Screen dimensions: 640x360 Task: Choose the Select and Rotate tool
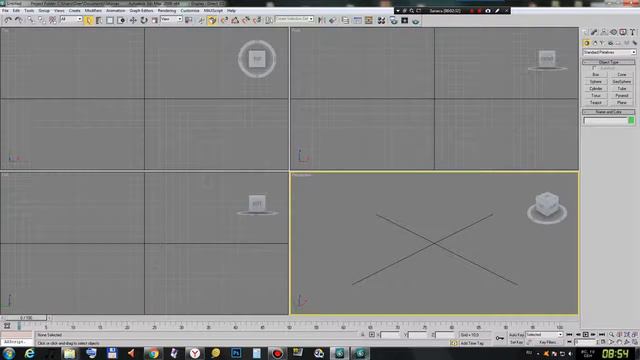pyautogui.click(x=144, y=20)
